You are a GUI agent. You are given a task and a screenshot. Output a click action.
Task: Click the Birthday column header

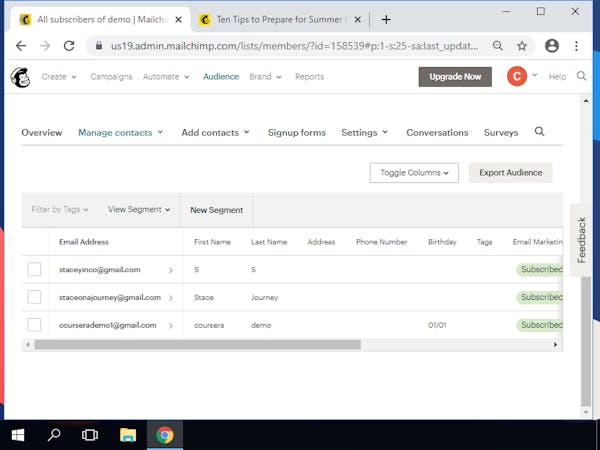click(x=442, y=242)
